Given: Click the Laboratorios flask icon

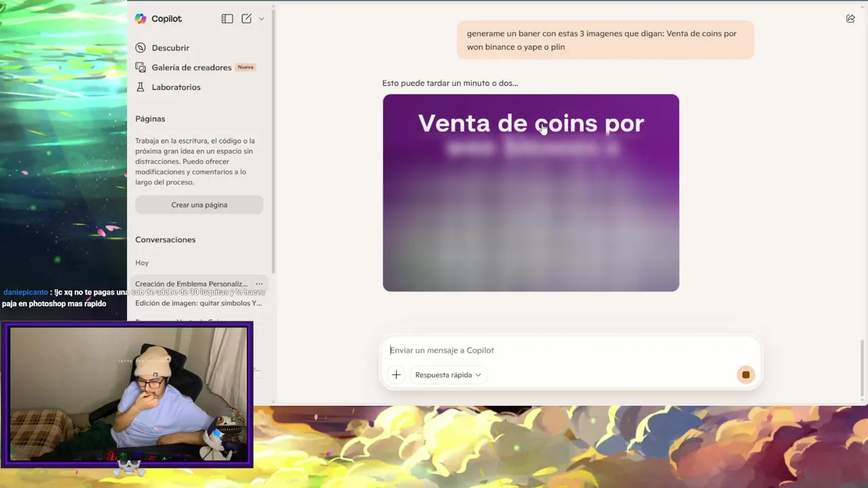Looking at the screenshot, I should click(140, 87).
